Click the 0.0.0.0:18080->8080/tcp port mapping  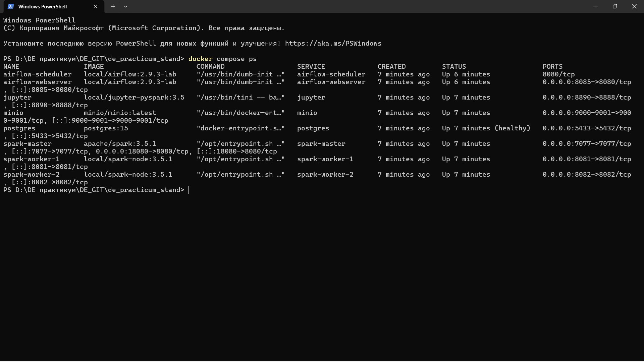click(x=142, y=152)
